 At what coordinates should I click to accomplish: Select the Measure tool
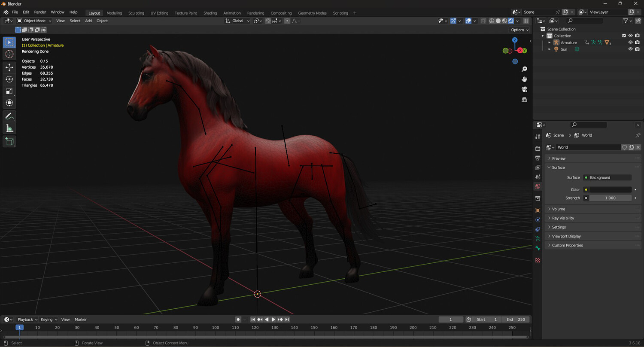coord(9,128)
